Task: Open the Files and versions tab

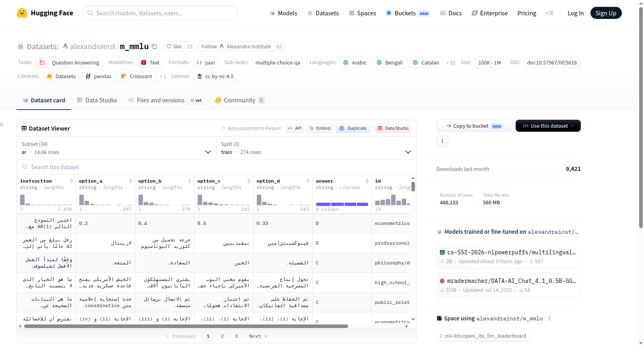Action: click(x=165, y=100)
